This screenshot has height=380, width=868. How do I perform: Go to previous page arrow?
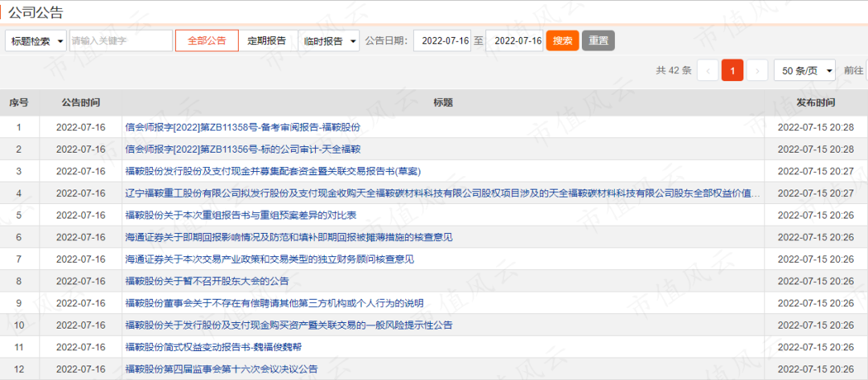coord(708,70)
